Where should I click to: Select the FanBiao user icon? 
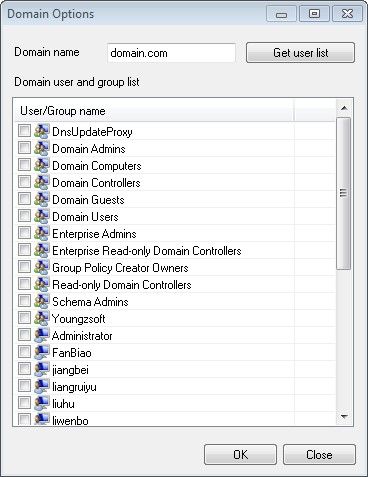click(x=42, y=352)
